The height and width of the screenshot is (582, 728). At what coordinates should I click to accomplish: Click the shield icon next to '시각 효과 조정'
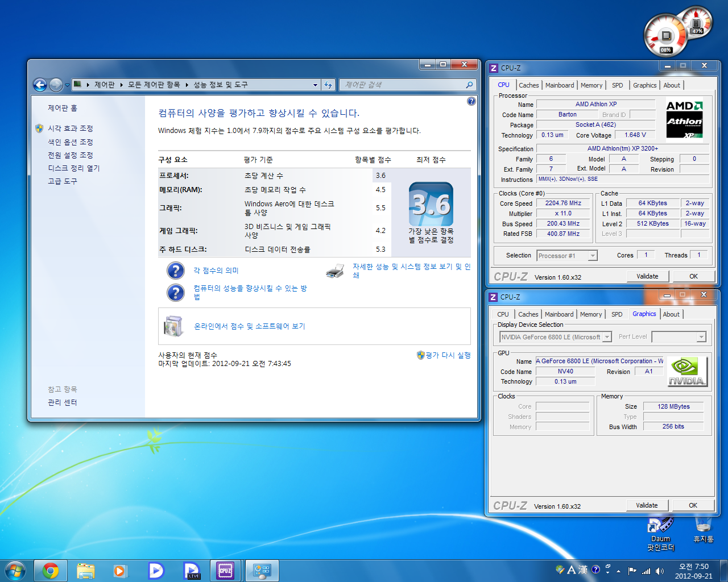[39, 128]
